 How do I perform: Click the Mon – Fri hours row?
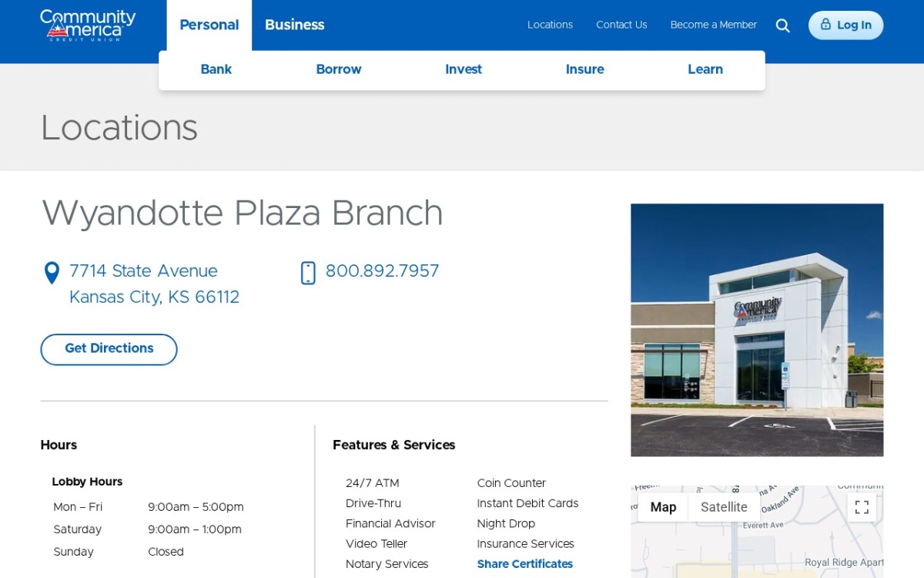(x=149, y=507)
